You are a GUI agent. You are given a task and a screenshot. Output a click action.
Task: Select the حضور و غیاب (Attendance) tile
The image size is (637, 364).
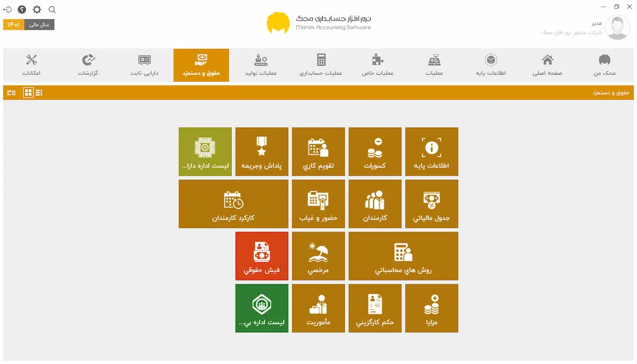[x=318, y=204]
